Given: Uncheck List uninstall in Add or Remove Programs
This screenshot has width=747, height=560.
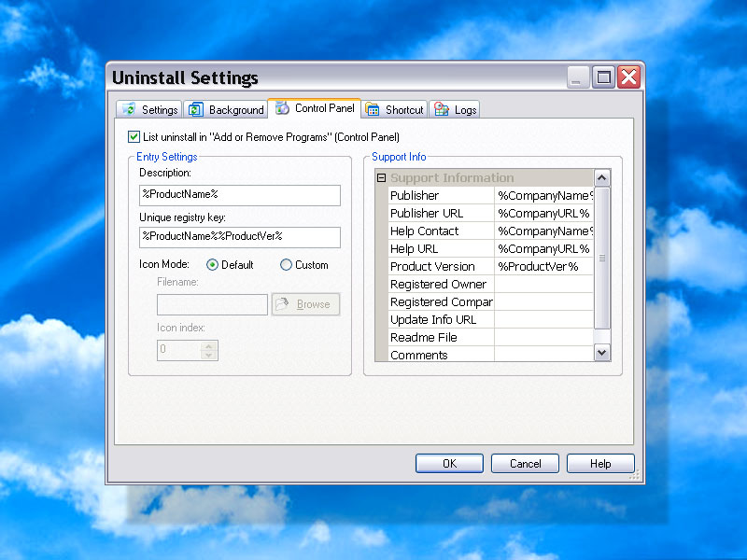Looking at the screenshot, I should click(134, 136).
